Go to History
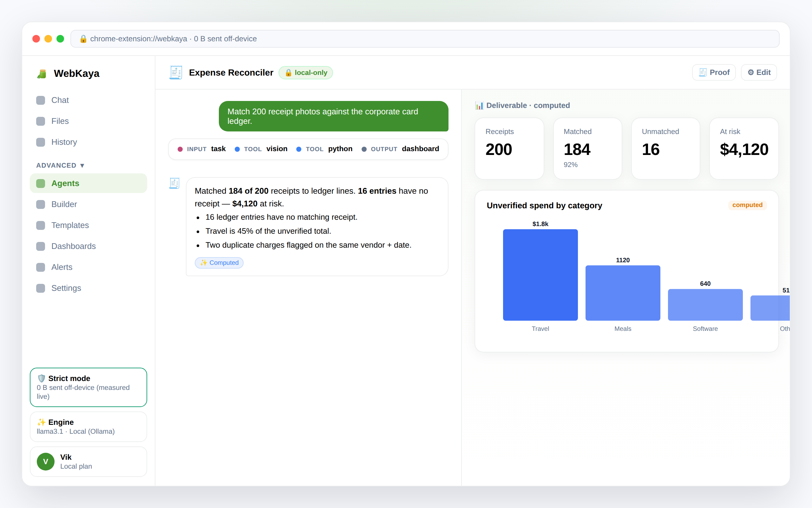812x508 pixels. click(88, 142)
